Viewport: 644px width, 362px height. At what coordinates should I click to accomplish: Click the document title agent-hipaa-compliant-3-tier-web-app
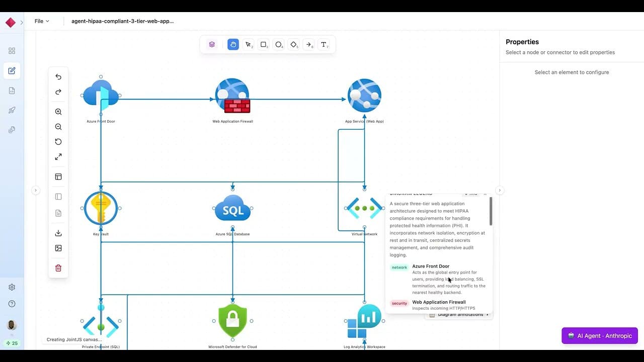[x=122, y=21]
